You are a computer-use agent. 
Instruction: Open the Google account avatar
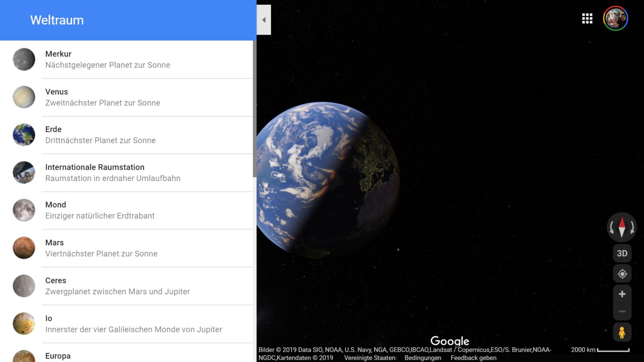616,18
